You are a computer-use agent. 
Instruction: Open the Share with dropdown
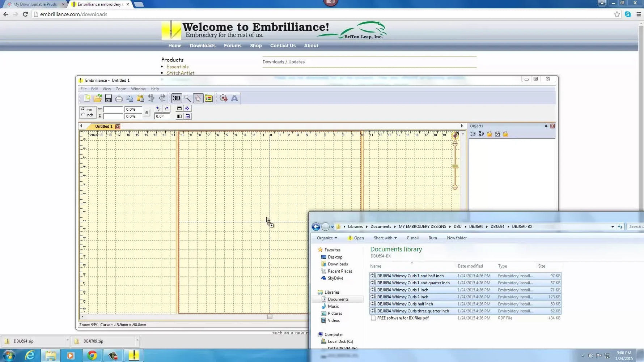(385, 238)
